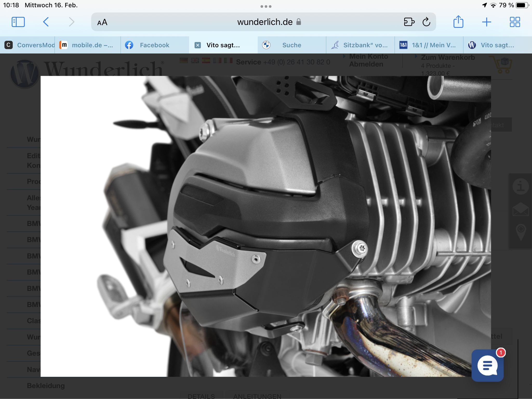Reload the current page

pyautogui.click(x=426, y=22)
